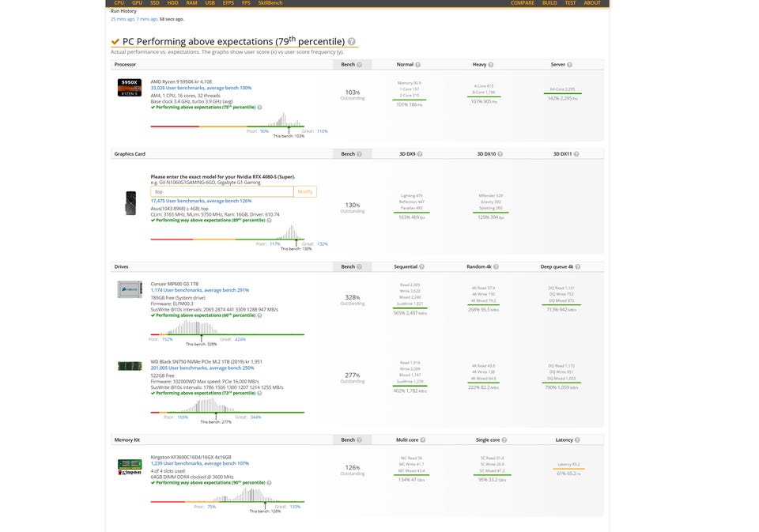The width and height of the screenshot is (759, 532).
Task: Click graphics card Great 132% link
Action: coord(323,244)
